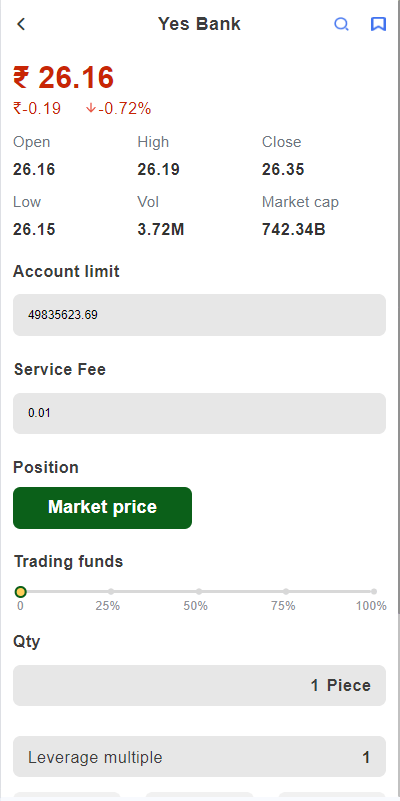Click the Service Fee field

199,413
